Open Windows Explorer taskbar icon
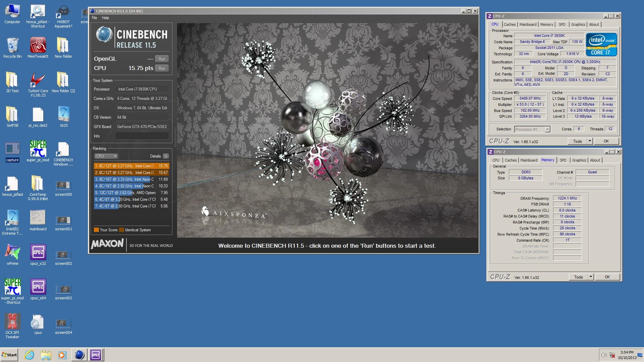644x362 pixels. click(46, 355)
